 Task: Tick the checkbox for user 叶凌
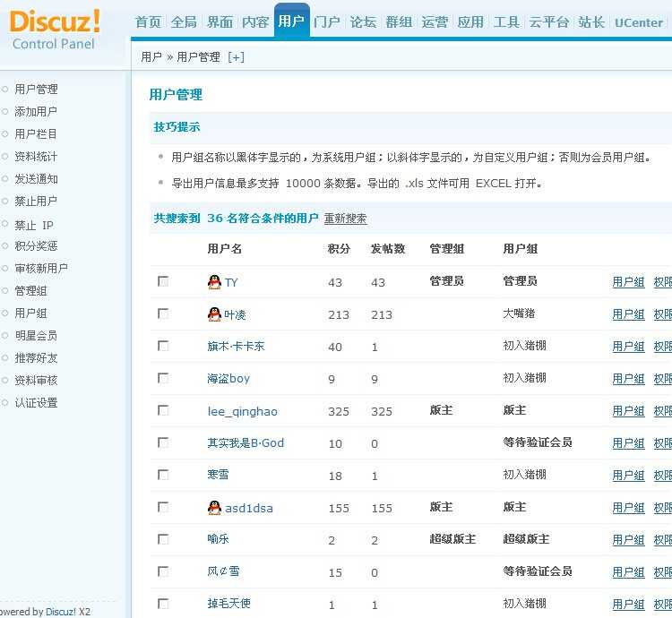(x=163, y=313)
